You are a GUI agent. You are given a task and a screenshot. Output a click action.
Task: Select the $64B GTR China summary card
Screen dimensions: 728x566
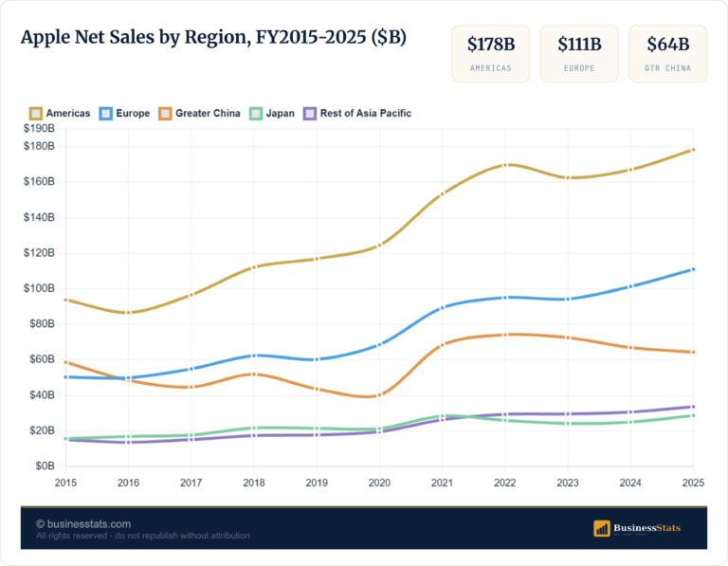667,54
